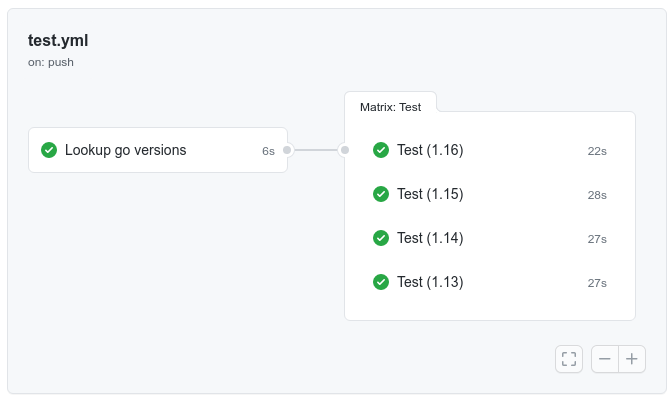Click the green check for Test (1.15)

click(x=381, y=194)
